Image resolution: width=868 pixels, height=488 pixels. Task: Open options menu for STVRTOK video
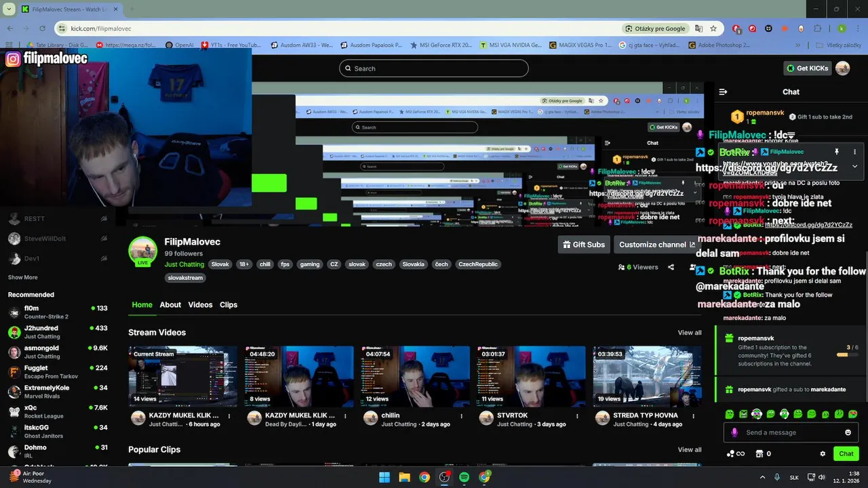point(578,415)
